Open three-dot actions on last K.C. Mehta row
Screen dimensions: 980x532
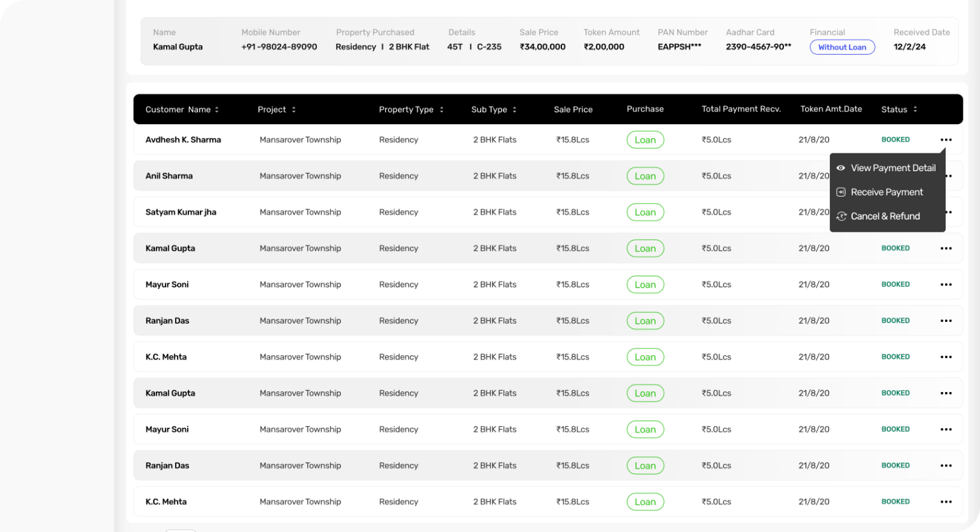pos(946,503)
